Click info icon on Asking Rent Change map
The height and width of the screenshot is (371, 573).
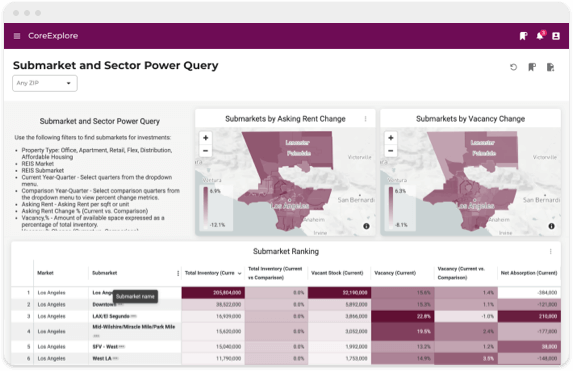(366, 226)
